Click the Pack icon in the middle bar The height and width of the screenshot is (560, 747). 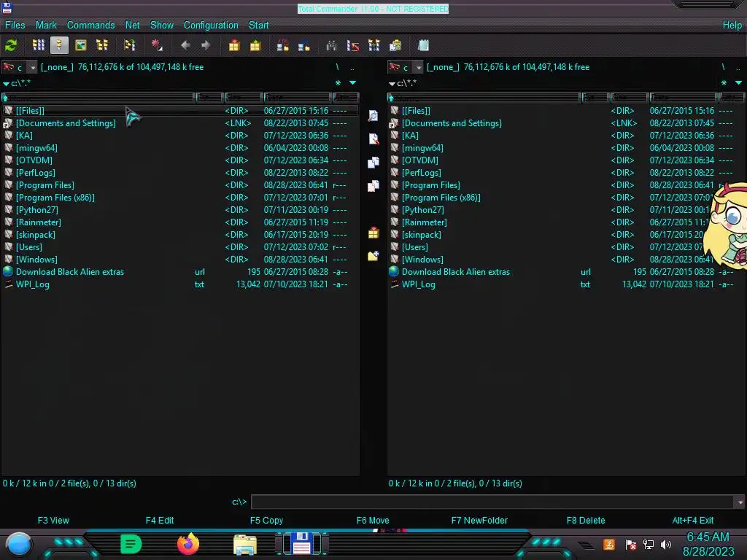[x=373, y=233]
